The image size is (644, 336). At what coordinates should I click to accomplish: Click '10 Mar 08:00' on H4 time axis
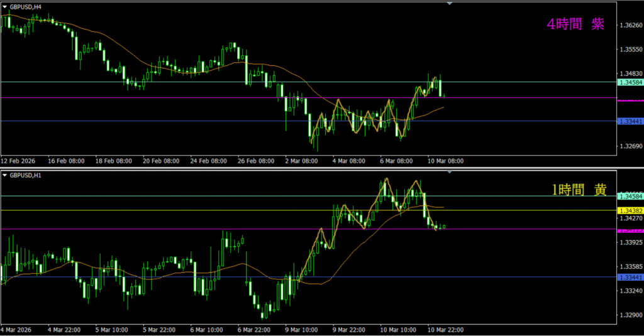[445, 161]
